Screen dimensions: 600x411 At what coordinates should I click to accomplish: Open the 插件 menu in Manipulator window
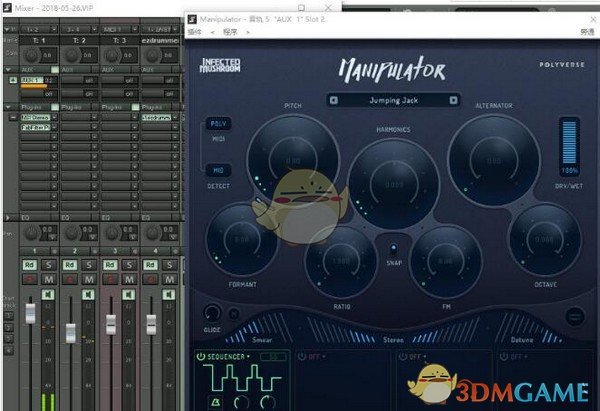coord(195,32)
